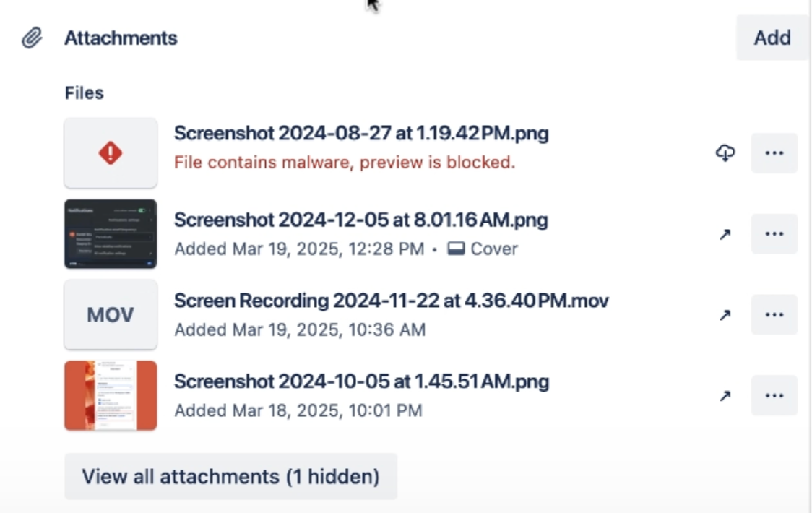Open the Screen Recording .mov external arrow
Viewport: 812px width, 513px height.
coord(725,315)
